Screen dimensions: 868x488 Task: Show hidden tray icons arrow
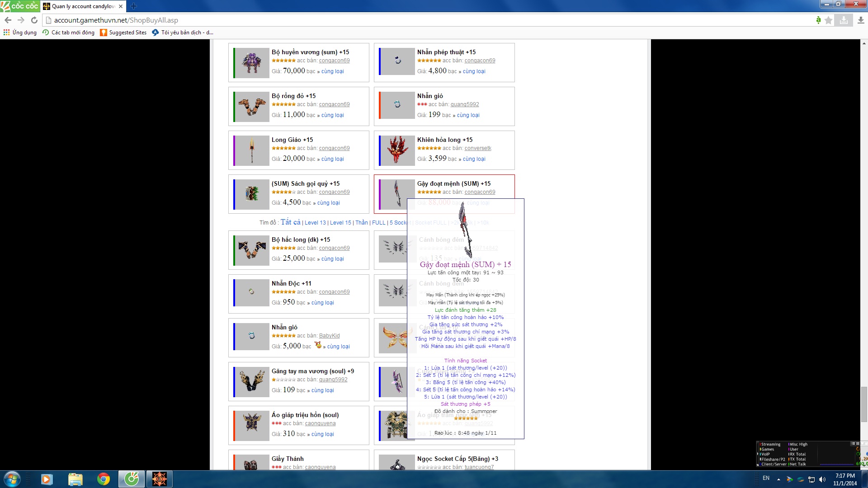click(x=778, y=479)
